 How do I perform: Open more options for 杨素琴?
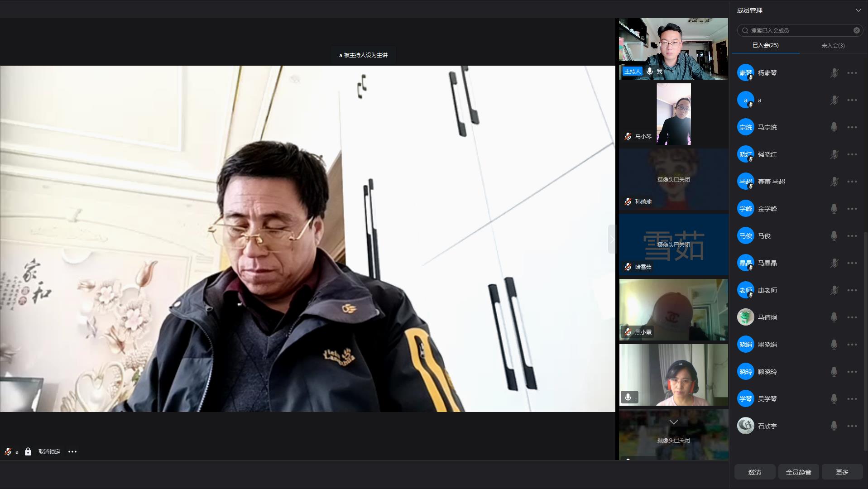(852, 73)
